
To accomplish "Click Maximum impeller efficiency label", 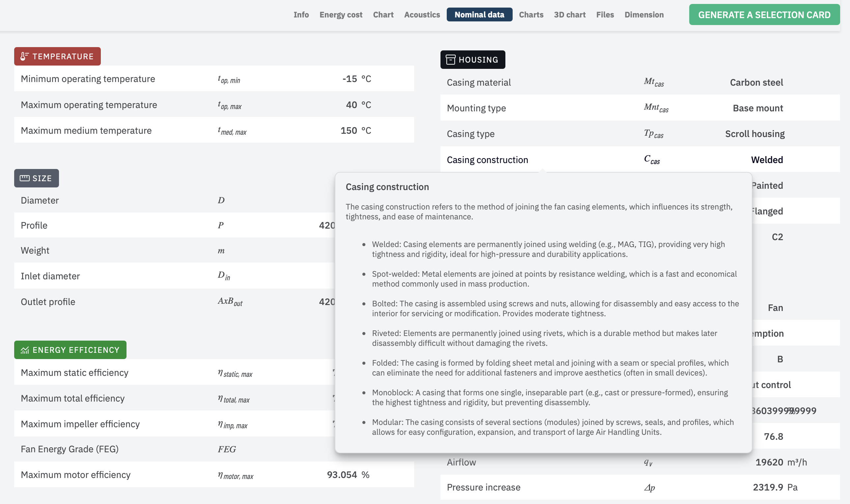I will [x=80, y=425].
